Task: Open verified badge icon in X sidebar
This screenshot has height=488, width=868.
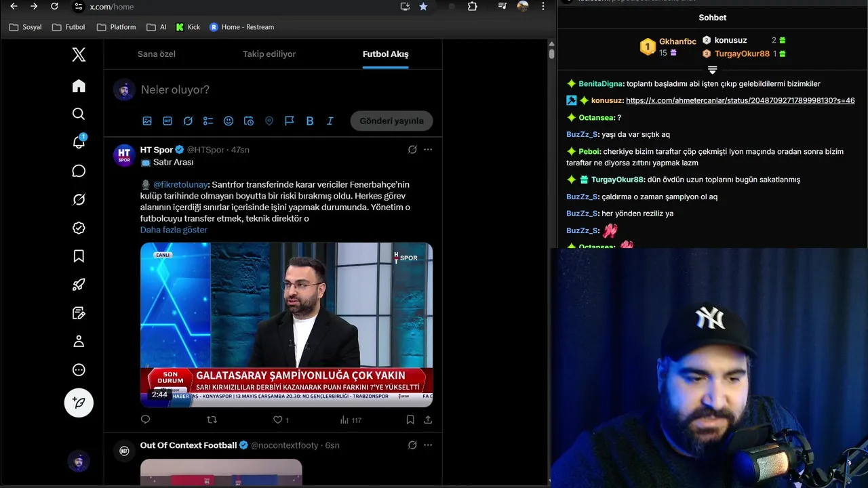Action: click(79, 228)
